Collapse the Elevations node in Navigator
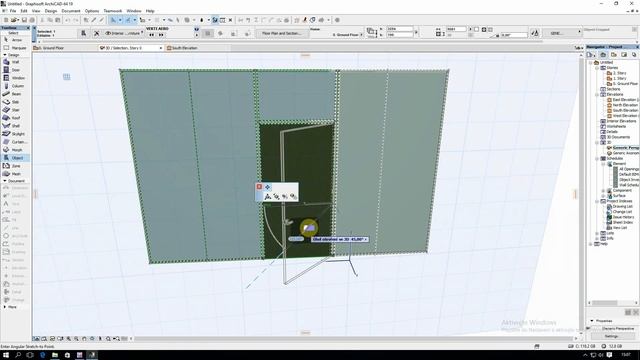Image resolution: width=640 pixels, height=360 pixels. click(x=597, y=94)
